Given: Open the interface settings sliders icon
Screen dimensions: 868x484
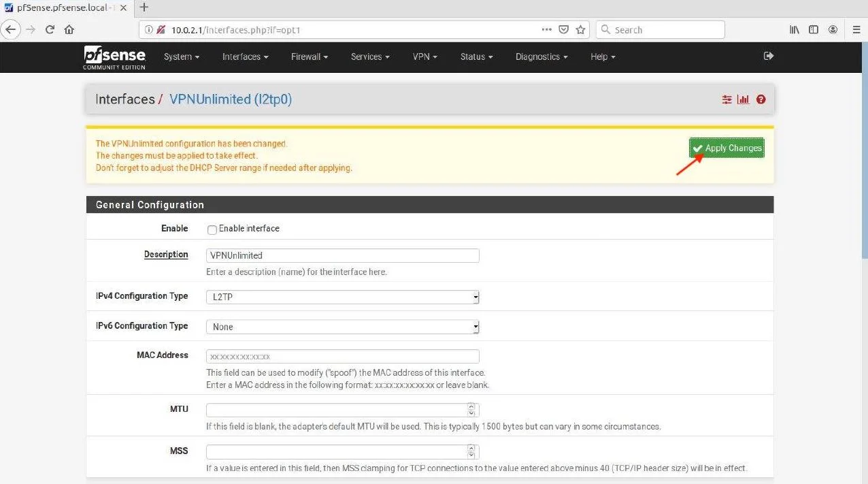Looking at the screenshot, I should click(x=727, y=99).
